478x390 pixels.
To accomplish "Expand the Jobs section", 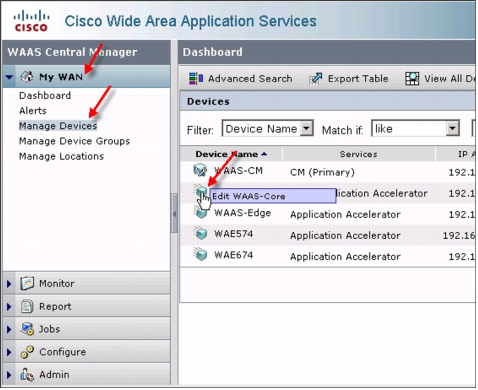I will (9, 329).
